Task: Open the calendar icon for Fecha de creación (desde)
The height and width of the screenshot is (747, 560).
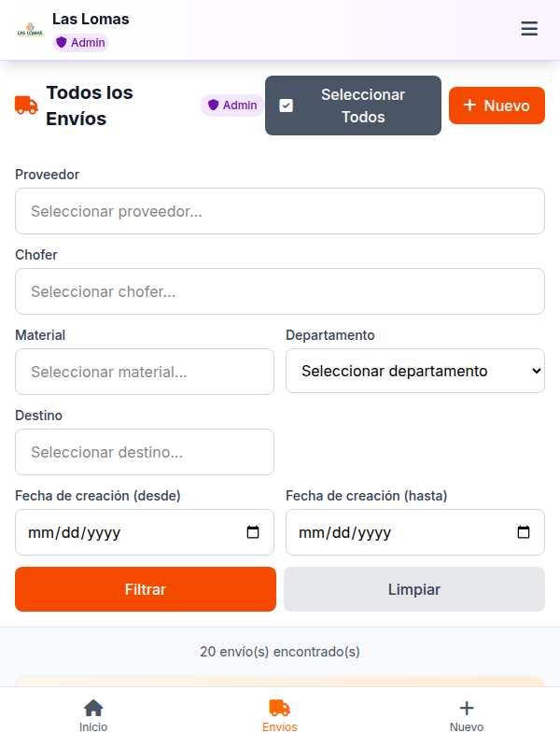Action: 252,532
